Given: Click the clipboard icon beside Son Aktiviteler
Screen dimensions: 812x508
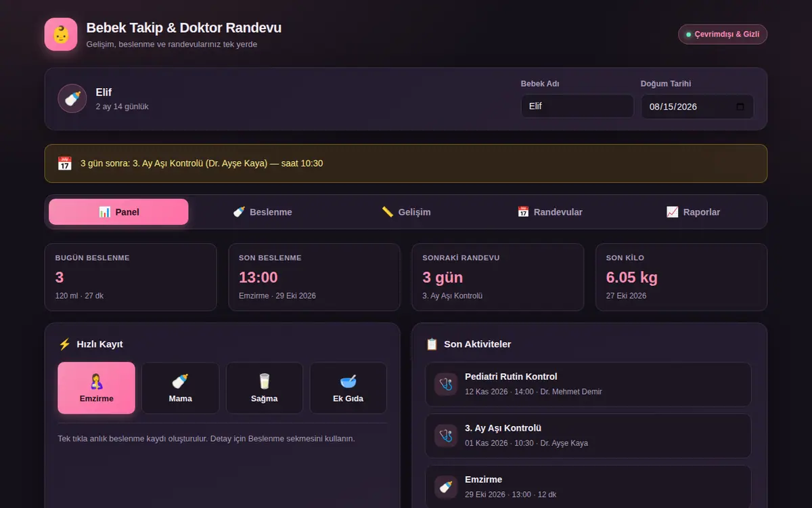Looking at the screenshot, I should (x=432, y=344).
